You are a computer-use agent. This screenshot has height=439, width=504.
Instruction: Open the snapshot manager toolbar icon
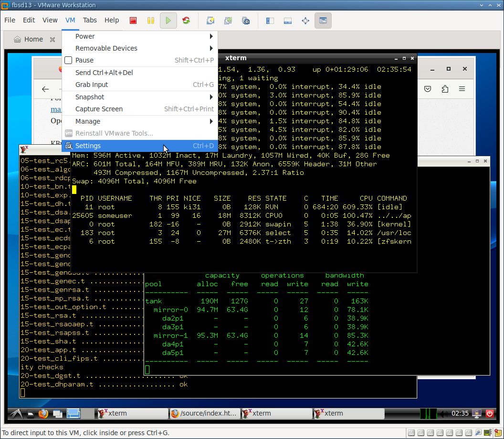pyautogui.click(x=246, y=21)
